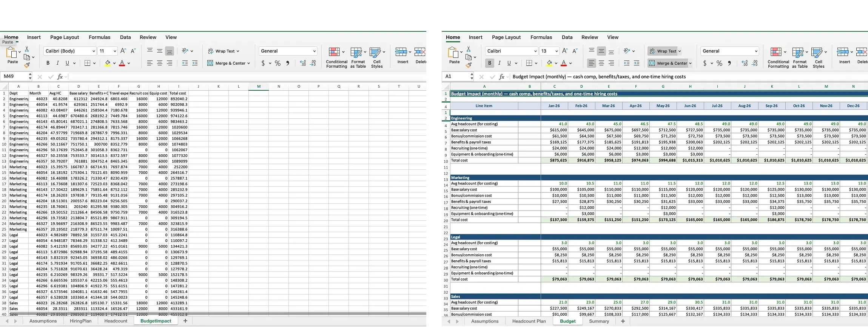Screen dimensions: 868x327
Task: Open the Summary sheet tab
Action: (599, 321)
